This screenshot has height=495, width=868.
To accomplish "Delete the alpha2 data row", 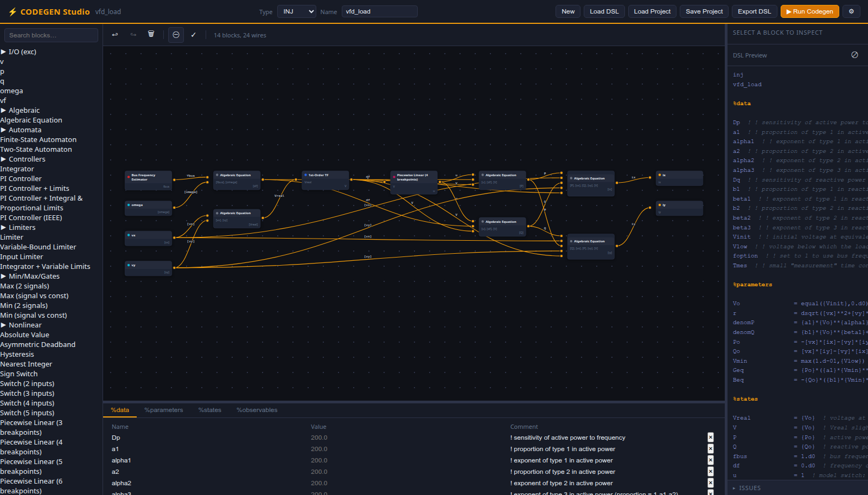I will click(711, 483).
